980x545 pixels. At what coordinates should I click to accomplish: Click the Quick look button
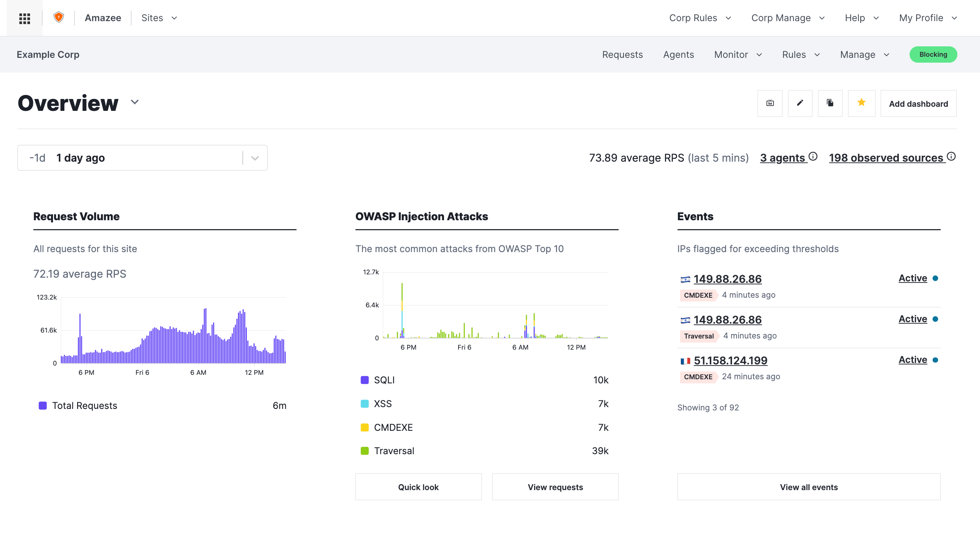[418, 487]
